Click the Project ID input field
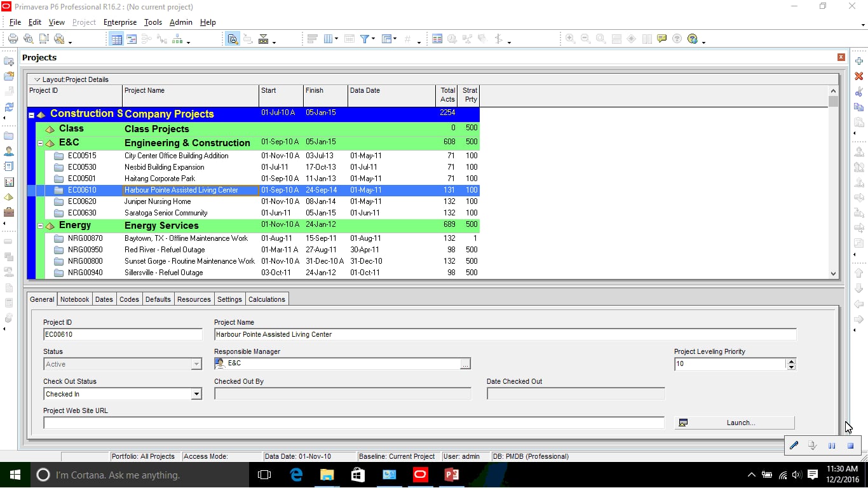The image size is (868, 488). click(123, 334)
